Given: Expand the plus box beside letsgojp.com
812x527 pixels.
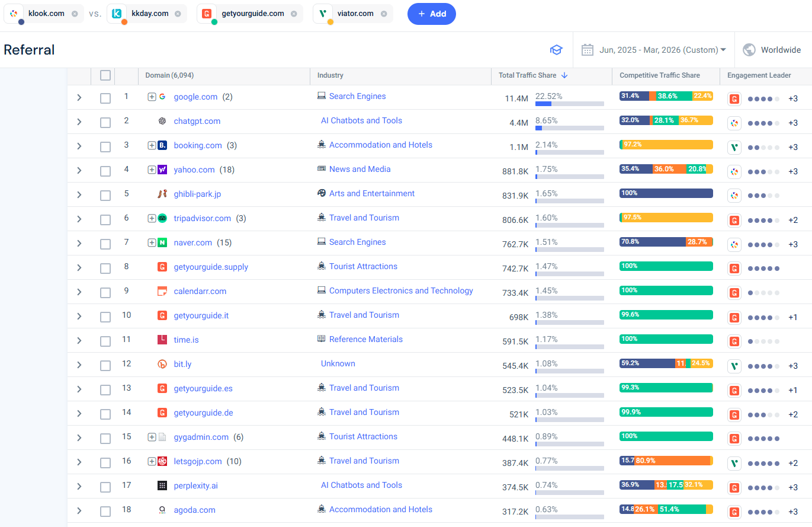Looking at the screenshot, I should 152,461.
